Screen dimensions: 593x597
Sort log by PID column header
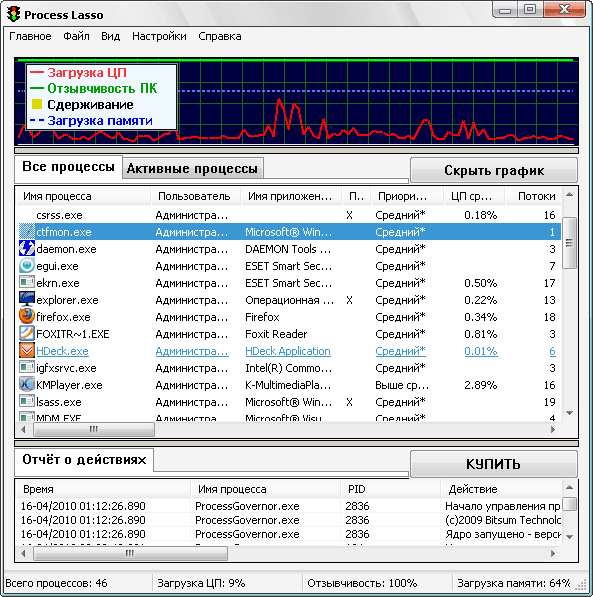[x=390, y=489]
